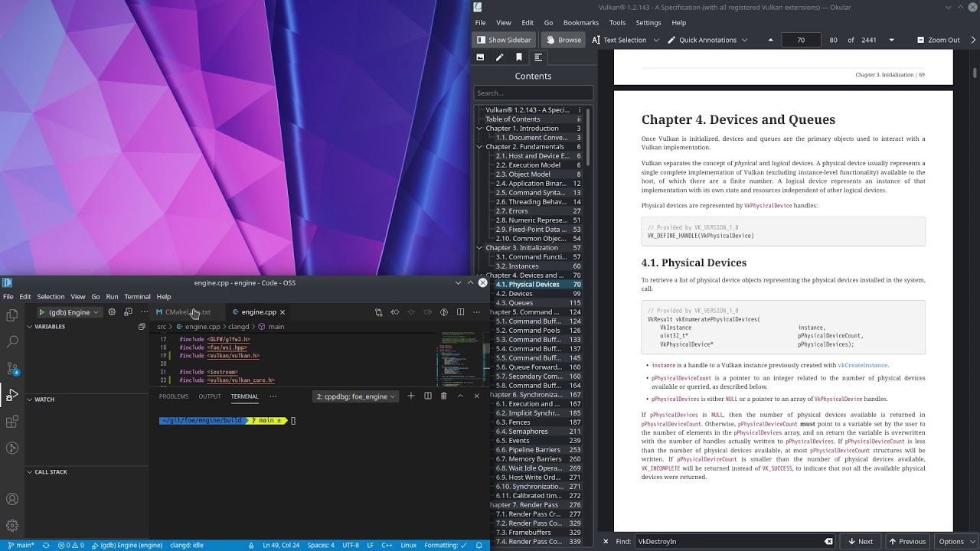Click the main* git branch in status bar
980x551 pixels.
click(20, 545)
